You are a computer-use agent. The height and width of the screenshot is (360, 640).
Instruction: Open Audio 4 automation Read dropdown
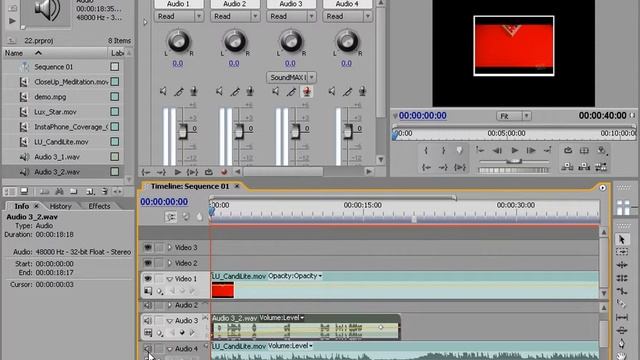click(x=368, y=16)
